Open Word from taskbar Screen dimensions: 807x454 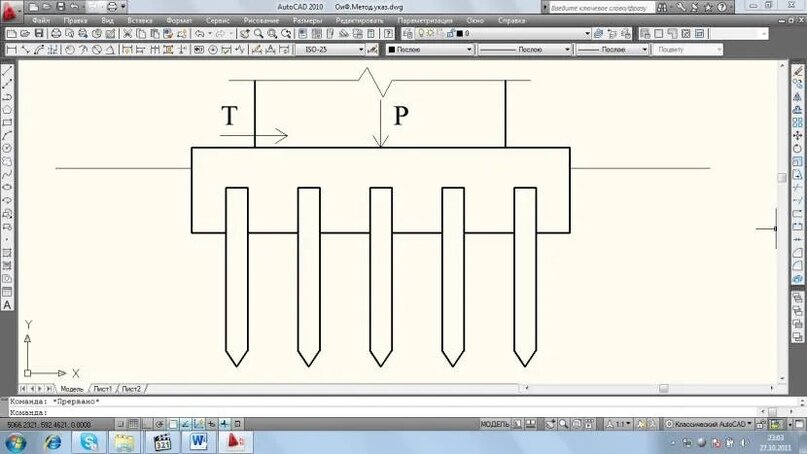(199, 443)
